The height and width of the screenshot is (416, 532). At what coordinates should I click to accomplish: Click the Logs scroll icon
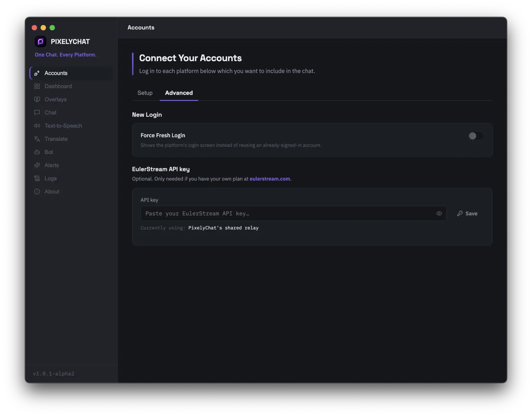(37, 178)
